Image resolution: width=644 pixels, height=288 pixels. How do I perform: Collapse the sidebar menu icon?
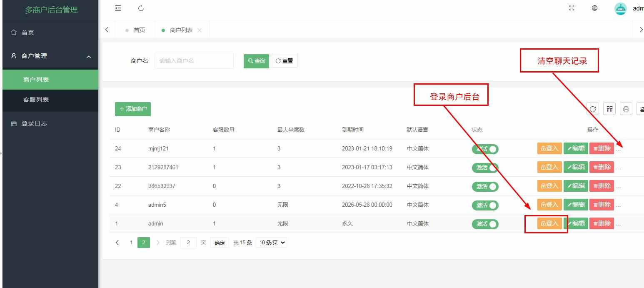pyautogui.click(x=118, y=8)
